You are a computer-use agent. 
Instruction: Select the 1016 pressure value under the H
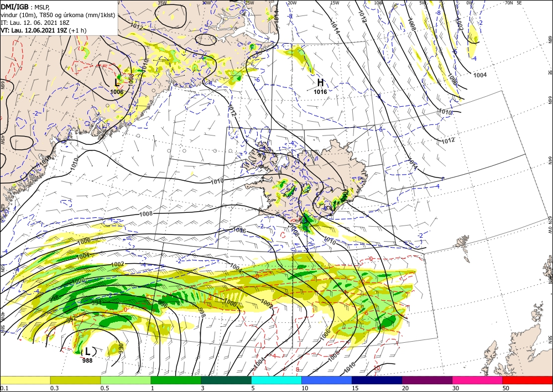pyautogui.click(x=320, y=92)
